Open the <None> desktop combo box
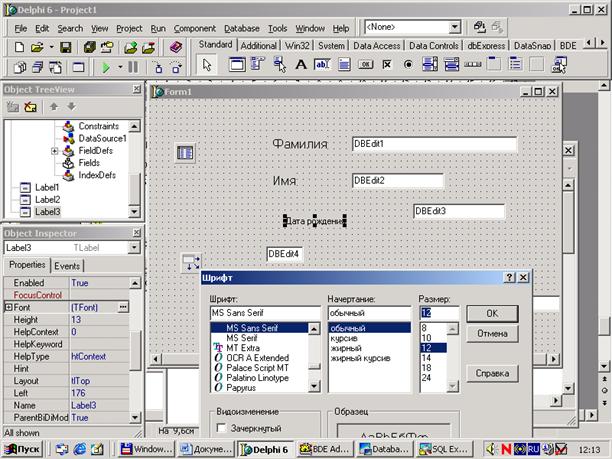Image resolution: width=612 pixels, height=459 pixels. click(454, 27)
